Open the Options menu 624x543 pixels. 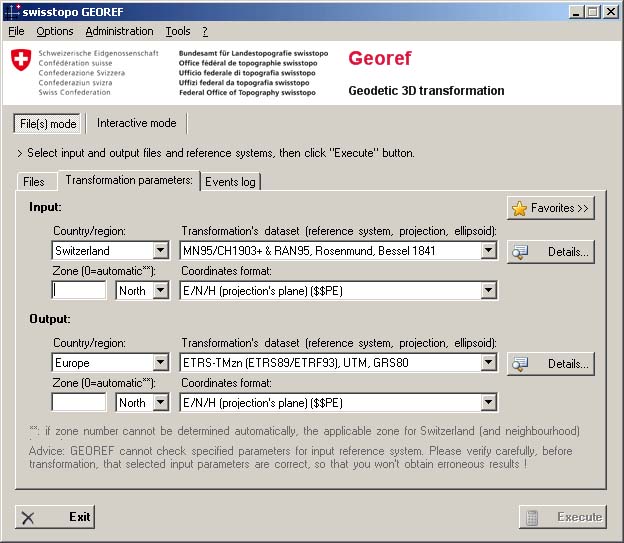[55, 31]
